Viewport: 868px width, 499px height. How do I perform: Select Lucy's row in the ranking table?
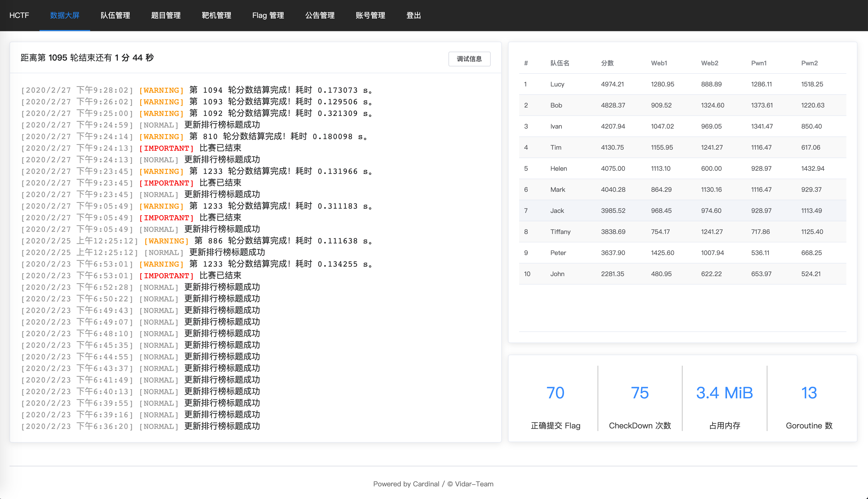tap(682, 84)
